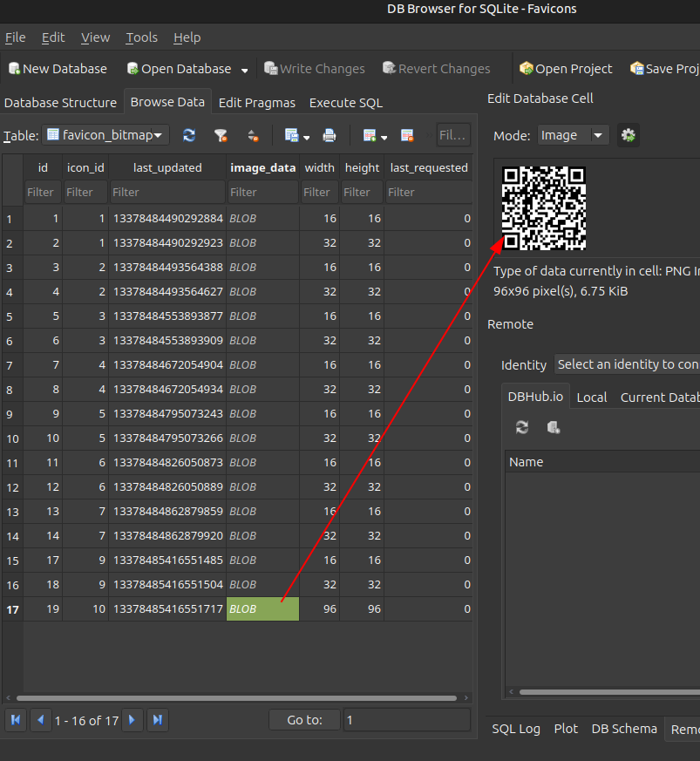
Task: Go to the first page of records
Action: point(16,720)
